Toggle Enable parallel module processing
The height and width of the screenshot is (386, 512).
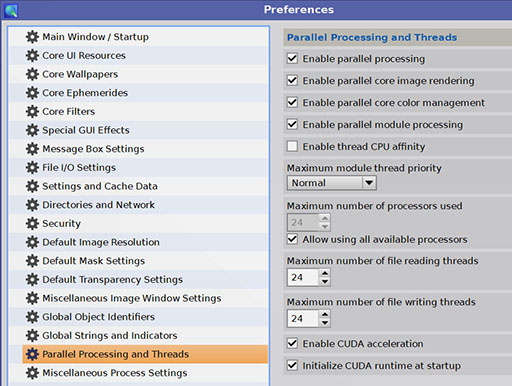(292, 124)
